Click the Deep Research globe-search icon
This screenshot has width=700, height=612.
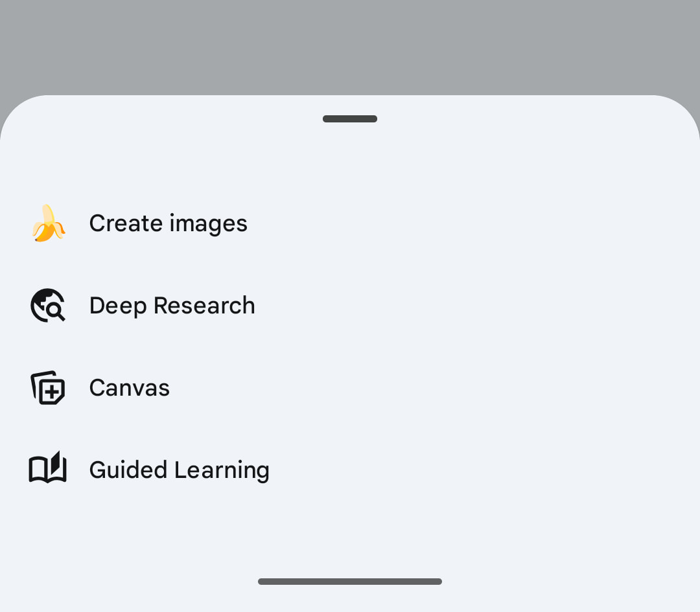pyautogui.click(x=49, y=305)
